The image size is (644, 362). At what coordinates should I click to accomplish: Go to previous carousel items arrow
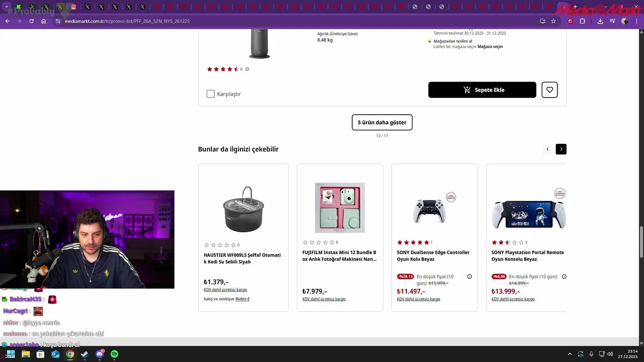pos(547,149)
